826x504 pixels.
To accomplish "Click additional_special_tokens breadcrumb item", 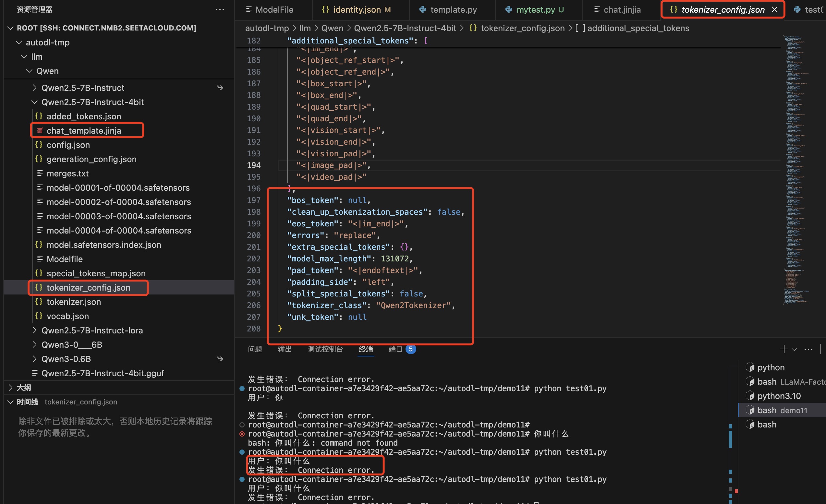I will [x=638, y=28].
